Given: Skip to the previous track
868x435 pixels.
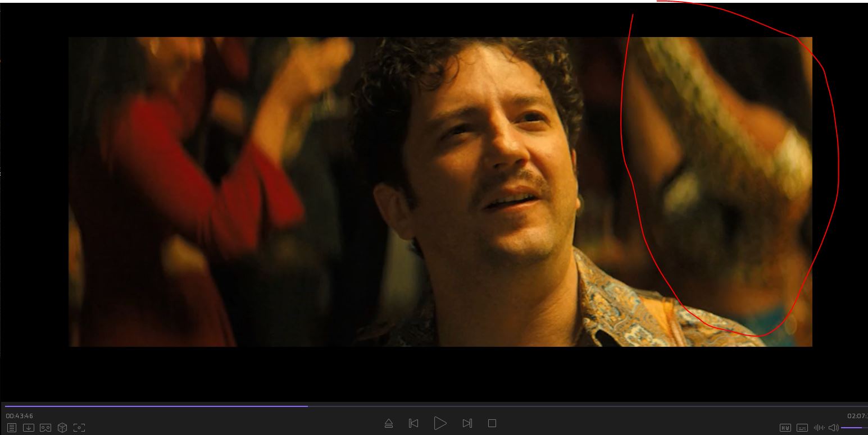Looking at the screenshot, I should (x=413, y=423).
